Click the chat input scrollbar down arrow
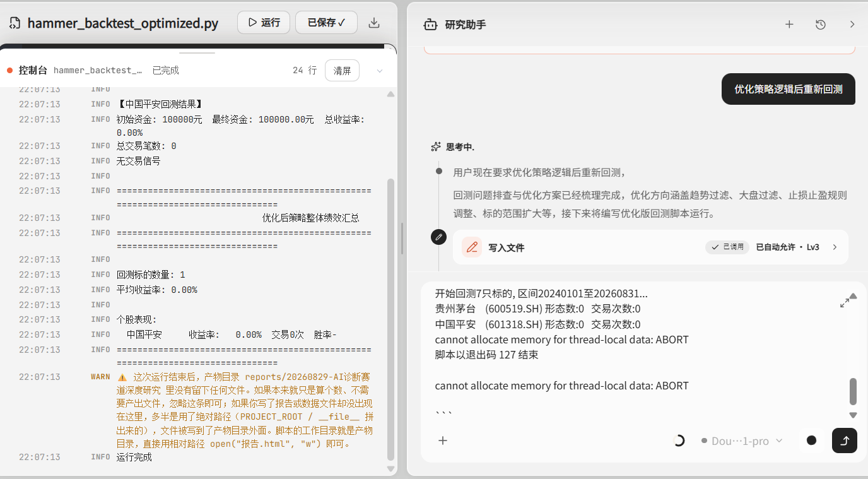 (x=853, y=415)
